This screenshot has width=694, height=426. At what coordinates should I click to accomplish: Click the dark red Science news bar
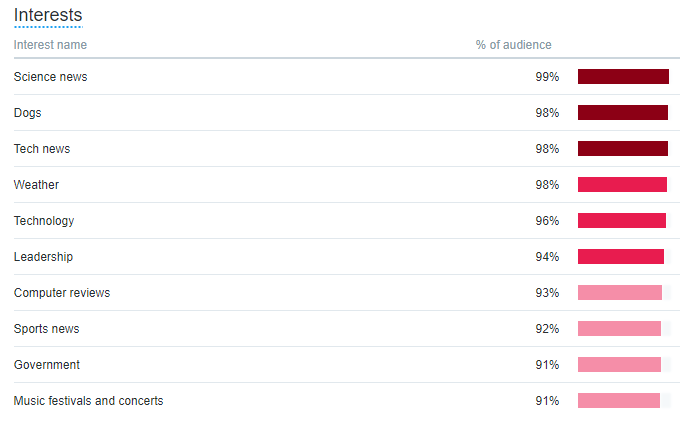pyautogui.click(x=623, y=77)
